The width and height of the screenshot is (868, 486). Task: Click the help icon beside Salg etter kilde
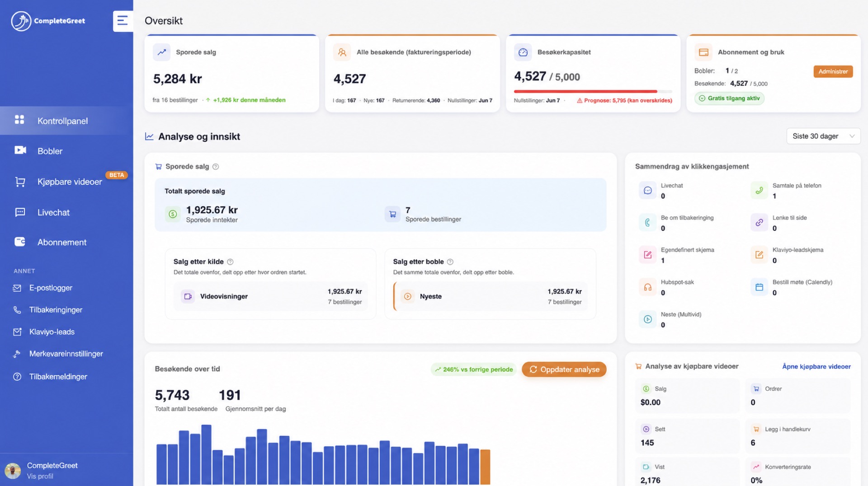tap(230, 262)
